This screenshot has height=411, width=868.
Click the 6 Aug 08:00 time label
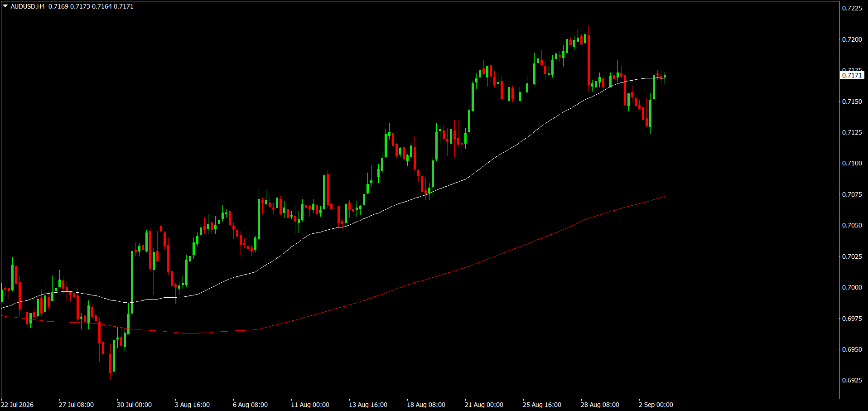(250, 405)
